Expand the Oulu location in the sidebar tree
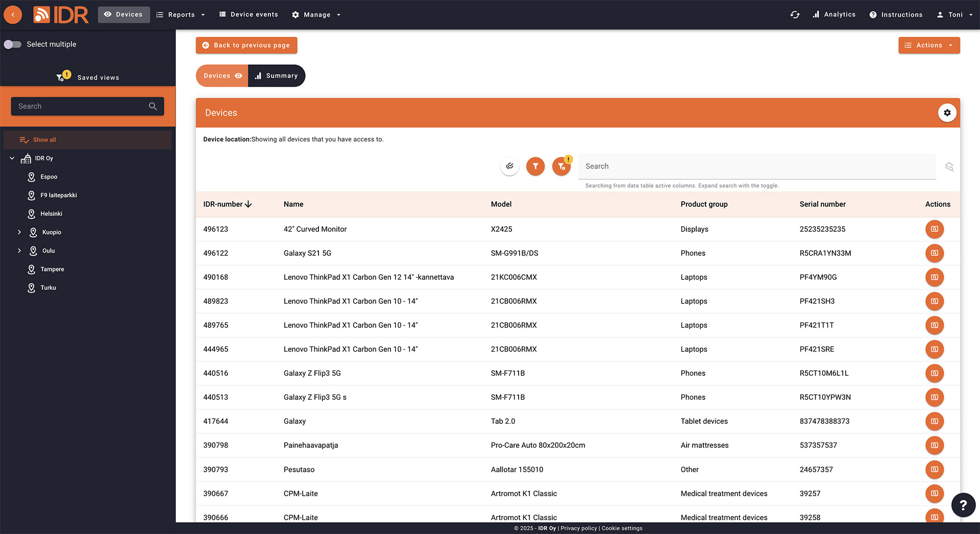Viewport: 980px width, 534px height. tap(20, 250)
